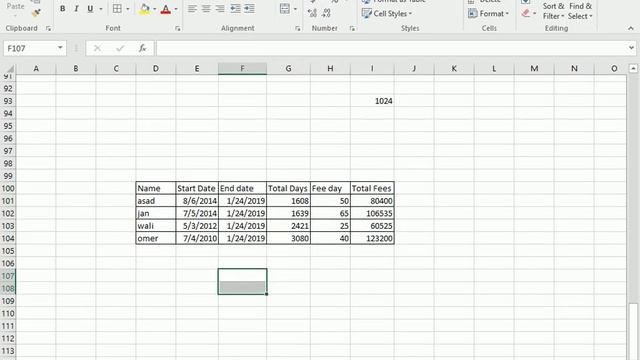Select the fee day value 65

(330, 213)
